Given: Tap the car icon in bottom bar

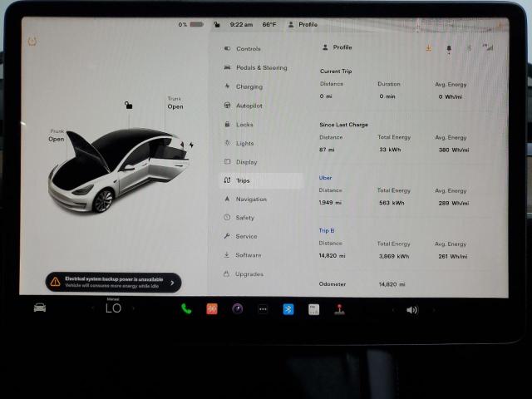Looking at the screenshot, I should point(40,308).
